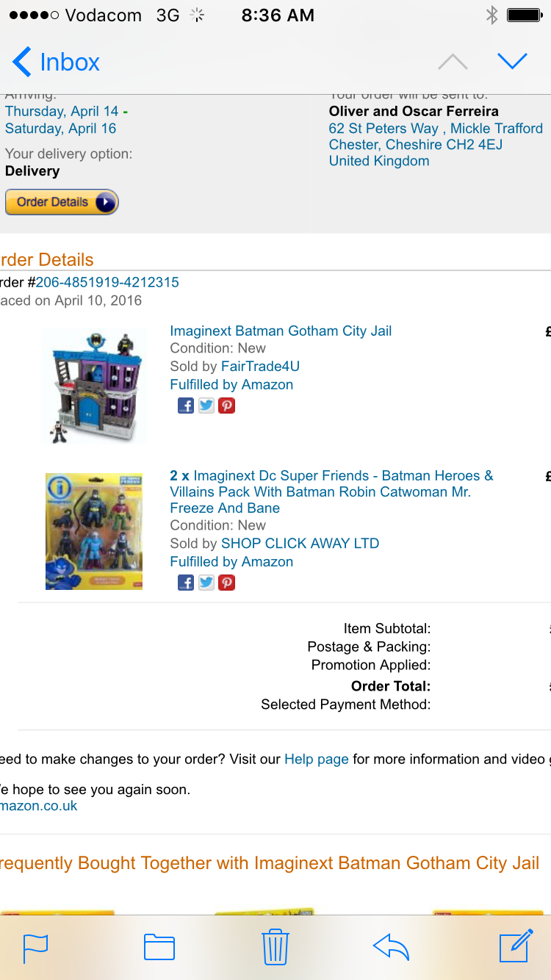Viewport: 551px width, 980px height.
Task: Go back to Inbox
Action: 56,62
